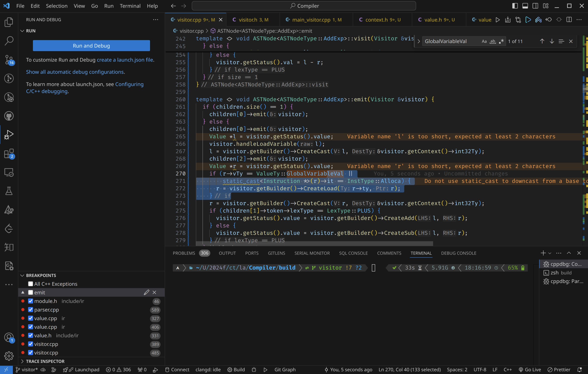
Task: Open the Testing flask icon
Action: coord(9,191)
